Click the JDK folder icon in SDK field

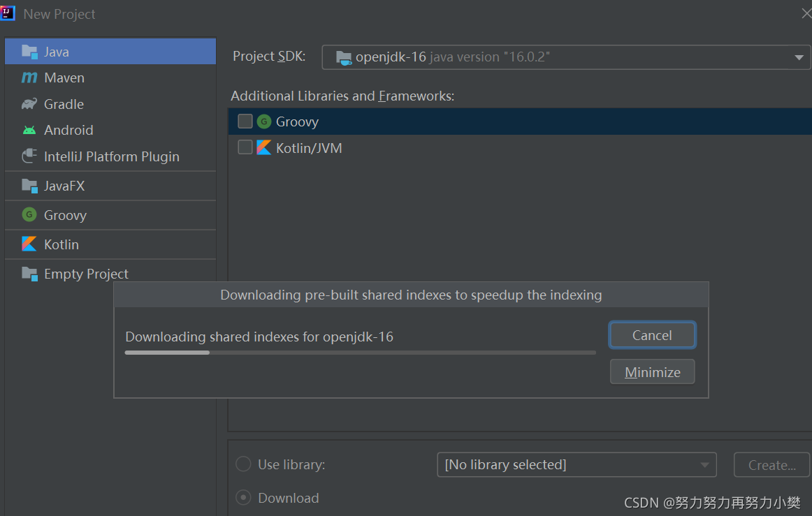pyautogui.click(x=344, y=57)
